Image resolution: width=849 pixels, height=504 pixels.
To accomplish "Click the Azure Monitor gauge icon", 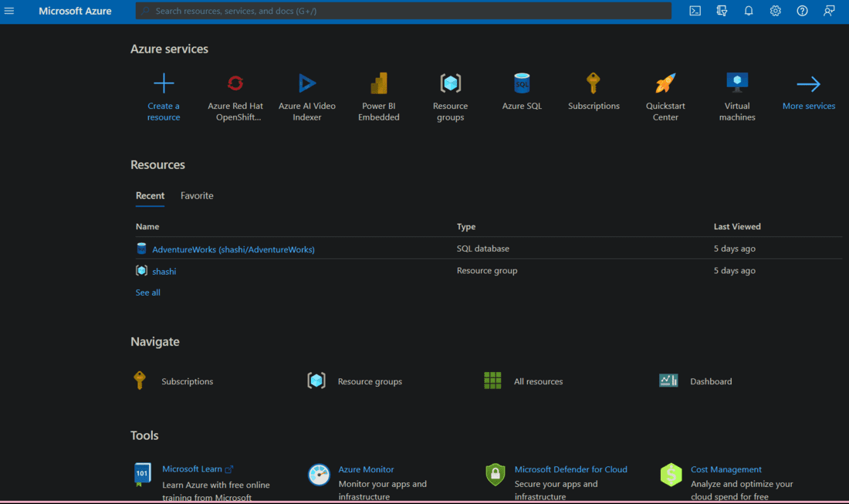I will (x=319, y=475).
